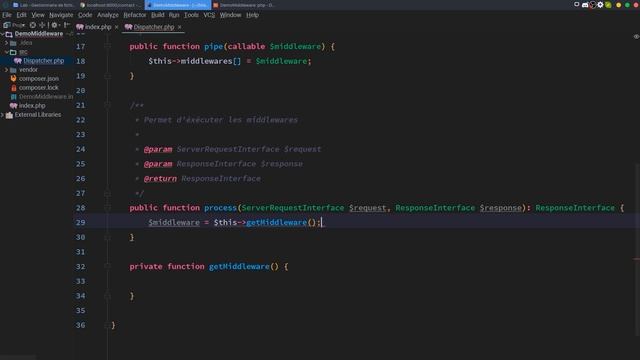Select composer.lock in project tree
The image size is (640, 360).
pyautogui.click(x=38, y=87)
